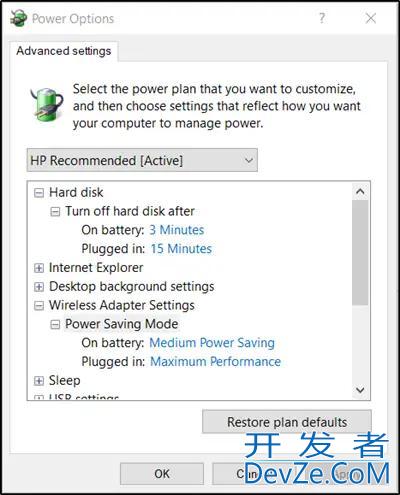The image size is (400, 495).
Task: Click the Power Options title bar icon
Action: tap(19, 18)
